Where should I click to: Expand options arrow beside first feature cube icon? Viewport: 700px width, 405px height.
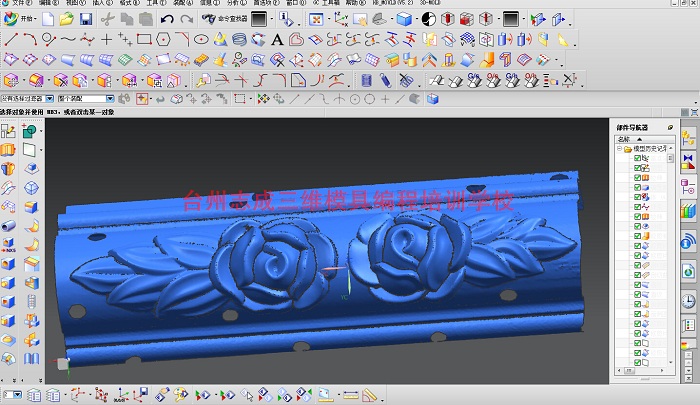(x=23, y=81)
